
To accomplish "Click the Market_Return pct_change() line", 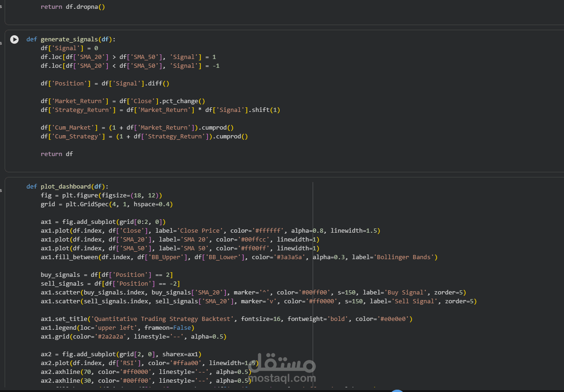I will click(123, 101).
